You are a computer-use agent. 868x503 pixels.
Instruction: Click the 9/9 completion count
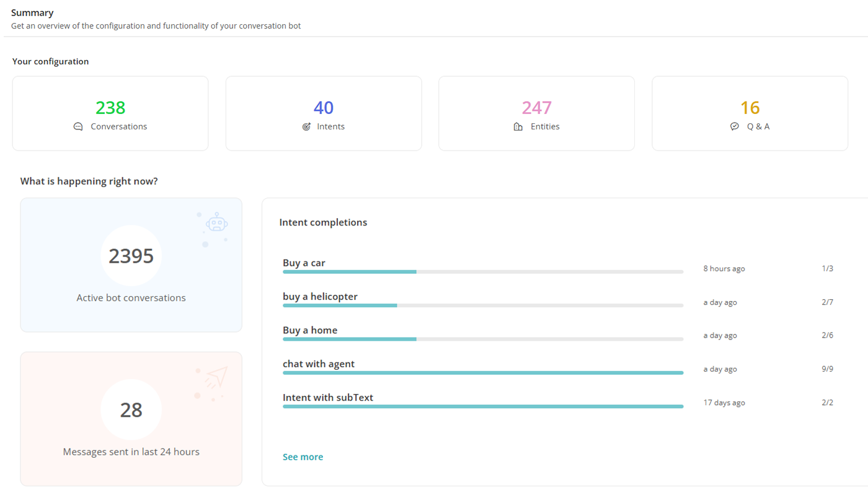coord(827,369)
